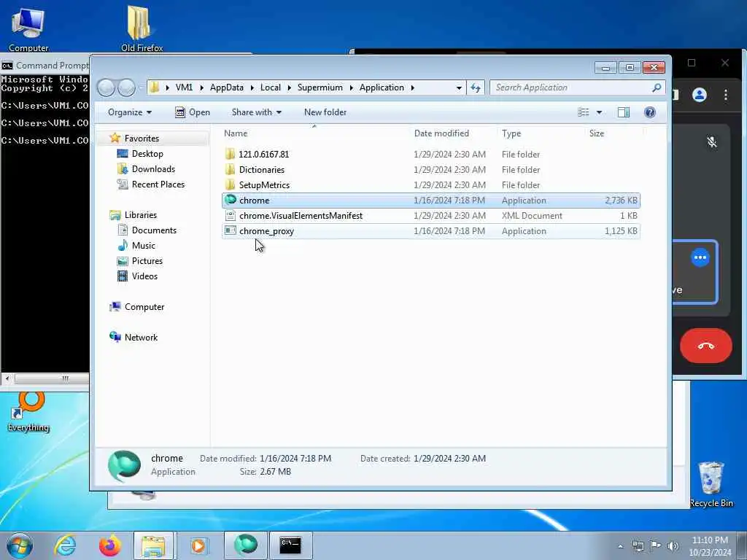
Task: Select the Dictionaries folder icon
Action: coord(231,169)
